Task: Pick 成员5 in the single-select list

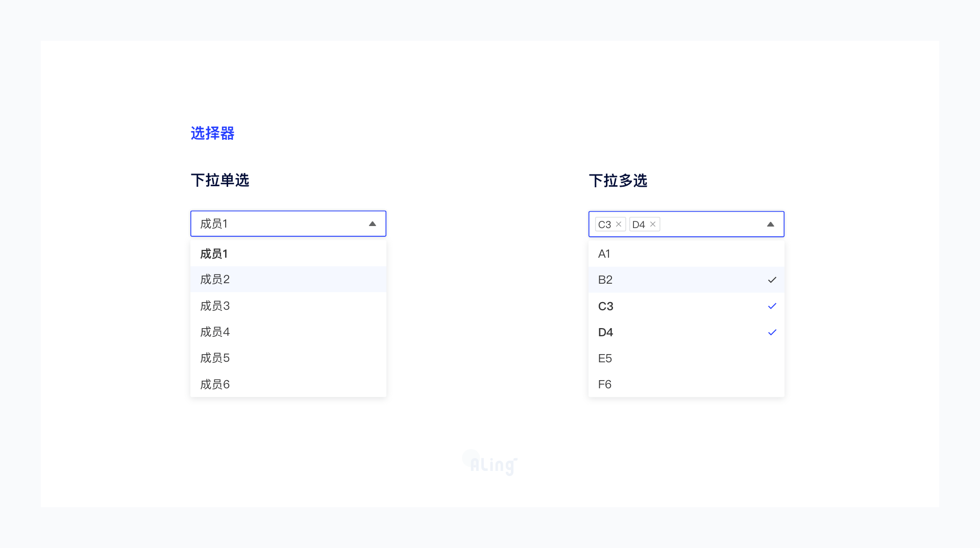Action: tap(215, 358)
